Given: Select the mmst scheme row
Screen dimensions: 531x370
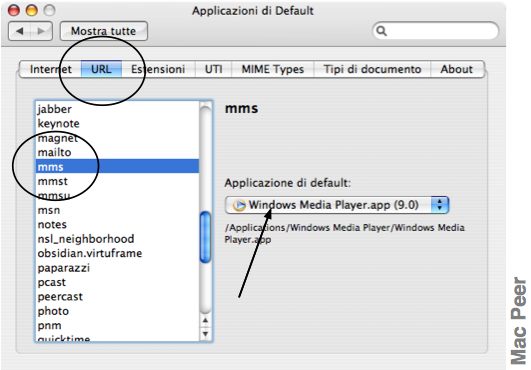Looking at the screenshot, I should [117, 181].
